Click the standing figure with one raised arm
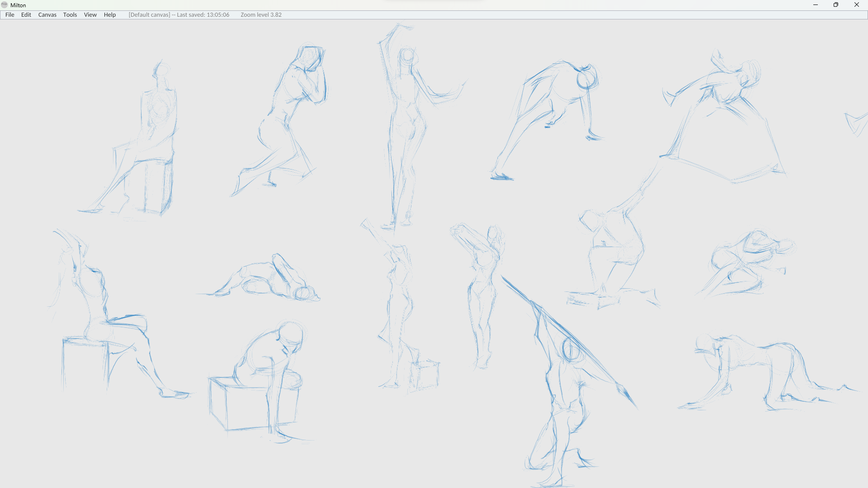 (x=407, y=122)
